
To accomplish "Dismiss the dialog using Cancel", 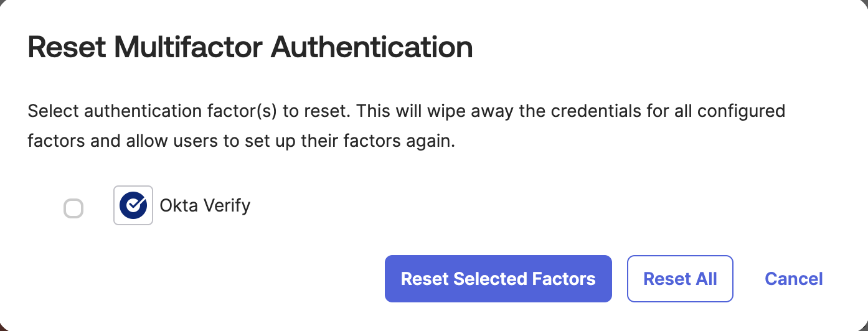I will coord(794,279).
